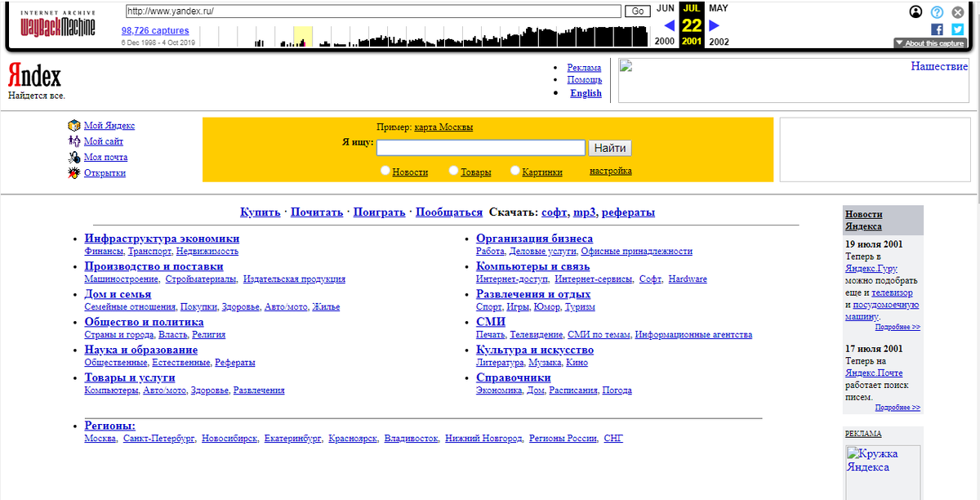Select year 2002 in Wayback toolbar
980x500 pixels.
coord(719,42)
